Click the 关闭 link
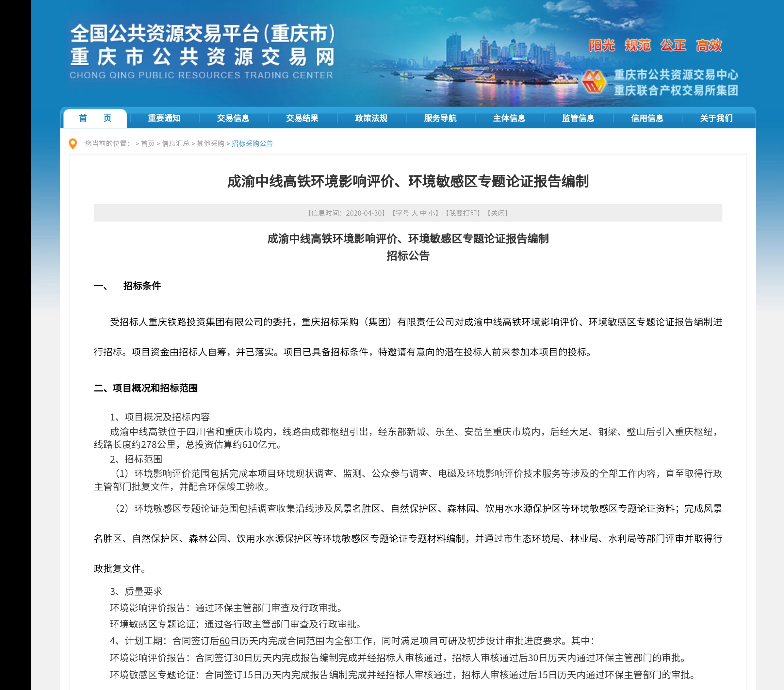The width and height of the screenshot is (784, 690). coord(498,213)
